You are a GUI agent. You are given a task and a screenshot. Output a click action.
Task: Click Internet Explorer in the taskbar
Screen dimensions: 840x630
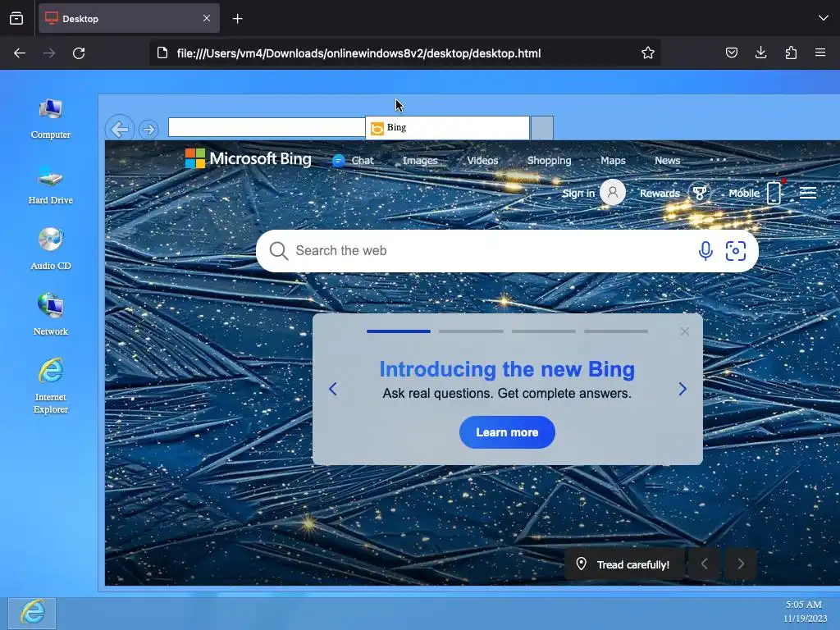tap(32, 613)
